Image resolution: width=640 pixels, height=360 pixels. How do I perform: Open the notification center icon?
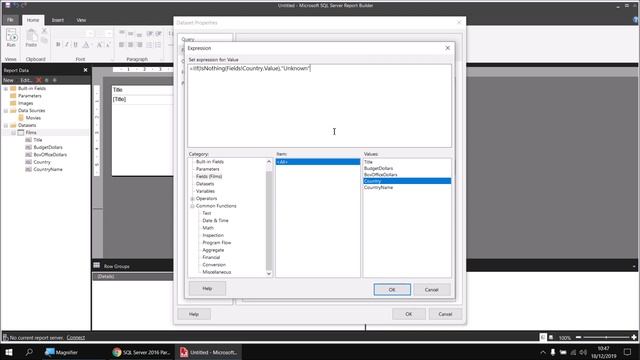pyautogui.click(x=627, y=352)
